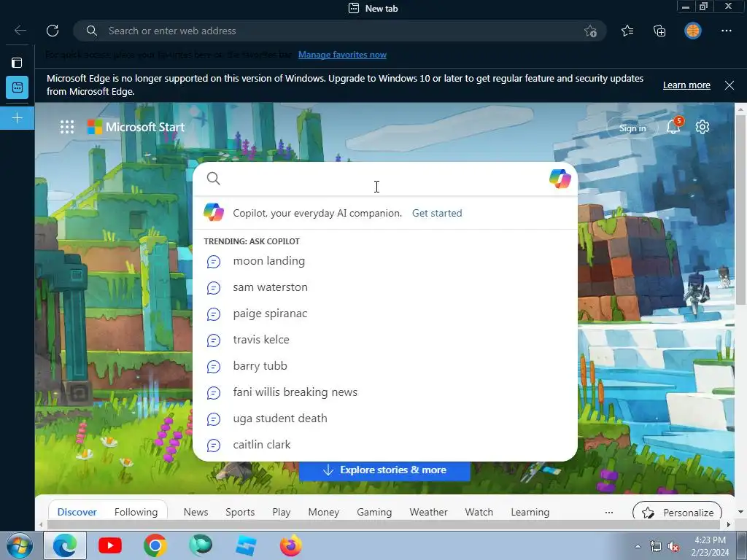This screenshot has width=747, height=560.
Task: Add a new tab with plus button
Action: (x=18, y=118)
